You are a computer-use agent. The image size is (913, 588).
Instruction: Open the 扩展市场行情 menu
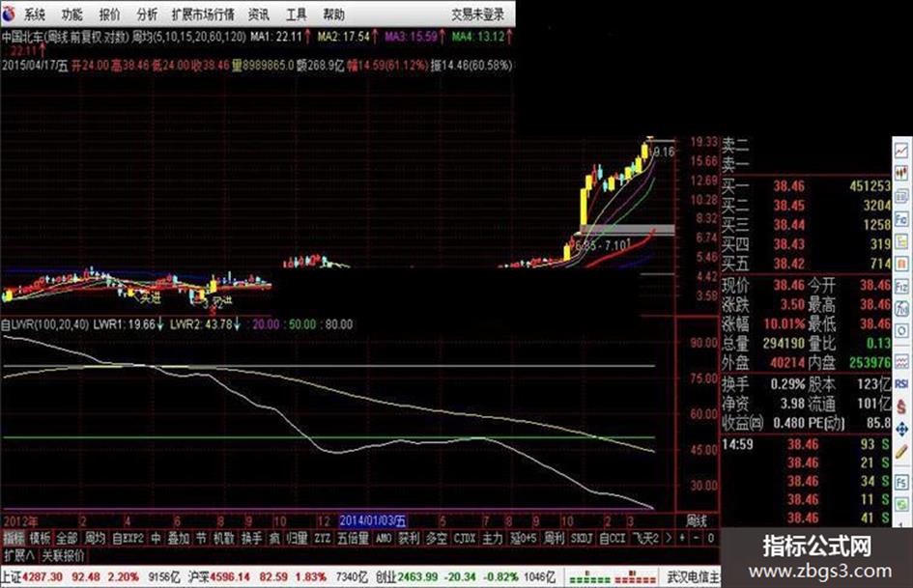tap(203, 14)
